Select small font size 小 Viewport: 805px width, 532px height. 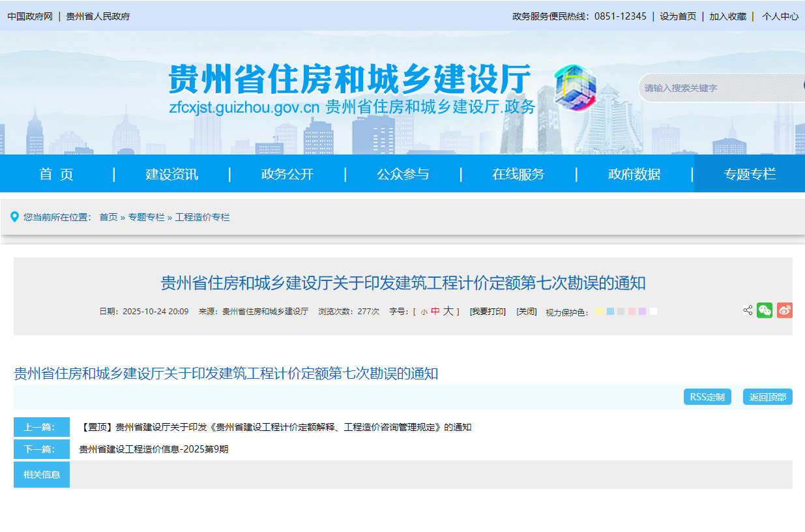tap(424, 312)
